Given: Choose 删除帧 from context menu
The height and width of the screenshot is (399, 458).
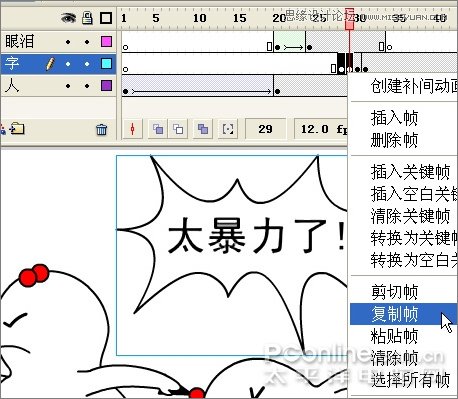Looking at the screenshot, I should point(403,140).
